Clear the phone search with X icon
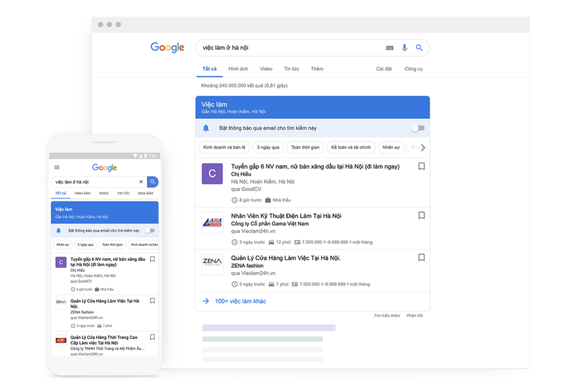This screenshot has height=383, width=586. [x=141, y=182]
